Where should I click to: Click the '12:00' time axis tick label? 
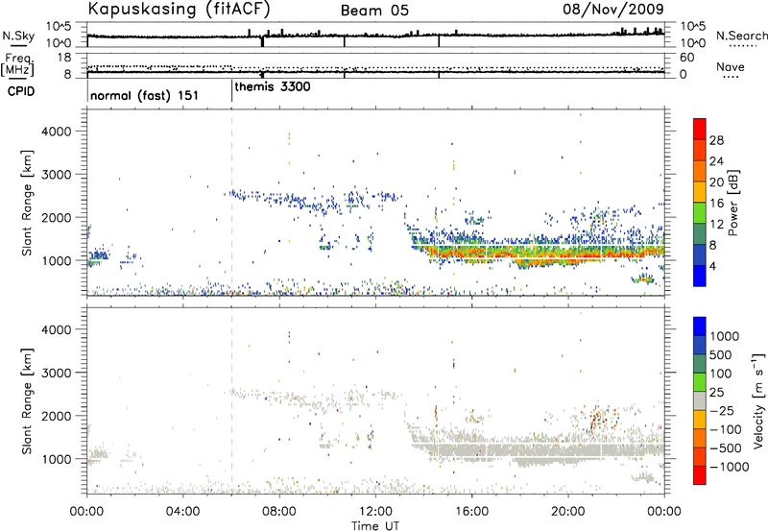pos(375,512)
